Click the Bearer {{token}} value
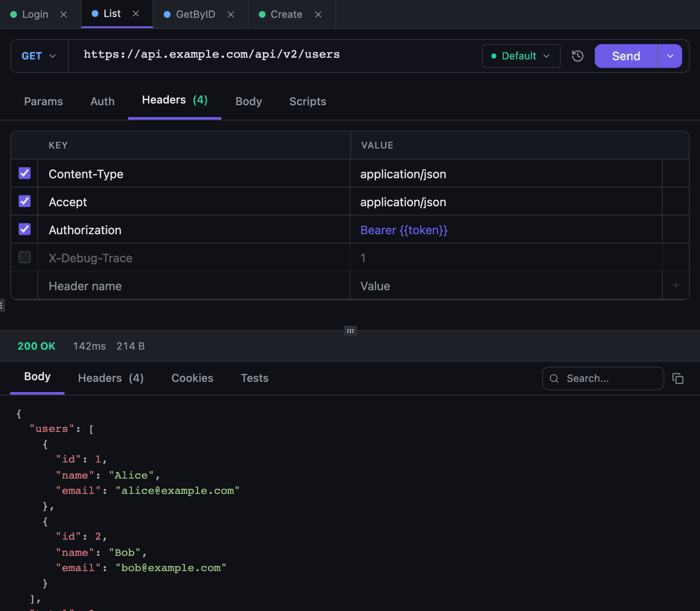 coord(404,230)
